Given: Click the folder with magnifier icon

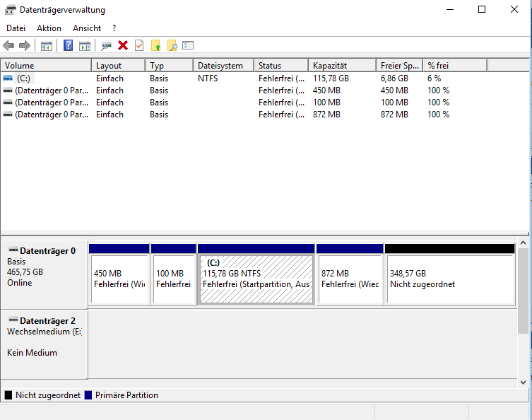Looking at the screenshot, I should pos(172,45).
